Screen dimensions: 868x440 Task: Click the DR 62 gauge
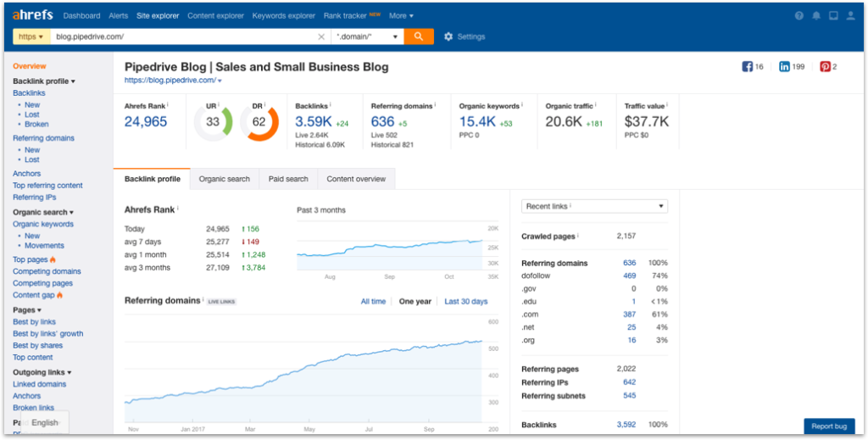click(259, 122)
